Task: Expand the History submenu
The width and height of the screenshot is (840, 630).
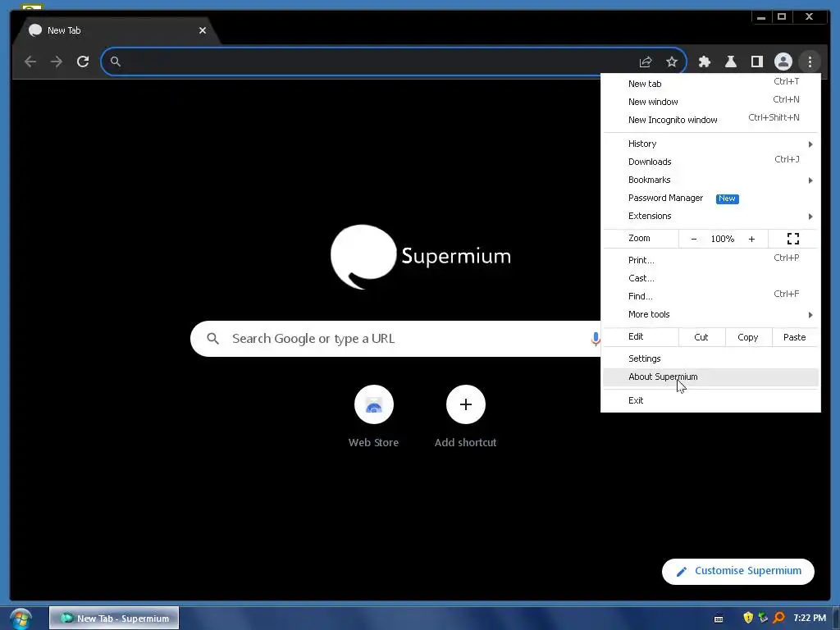Action: point(710,144)
